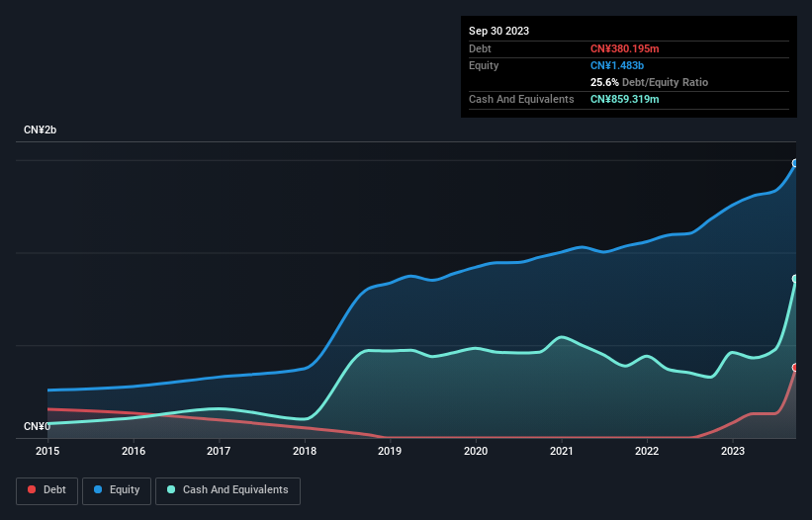Click the 2018 x-axis year label
Screen dimensions: 812x520
305,452
